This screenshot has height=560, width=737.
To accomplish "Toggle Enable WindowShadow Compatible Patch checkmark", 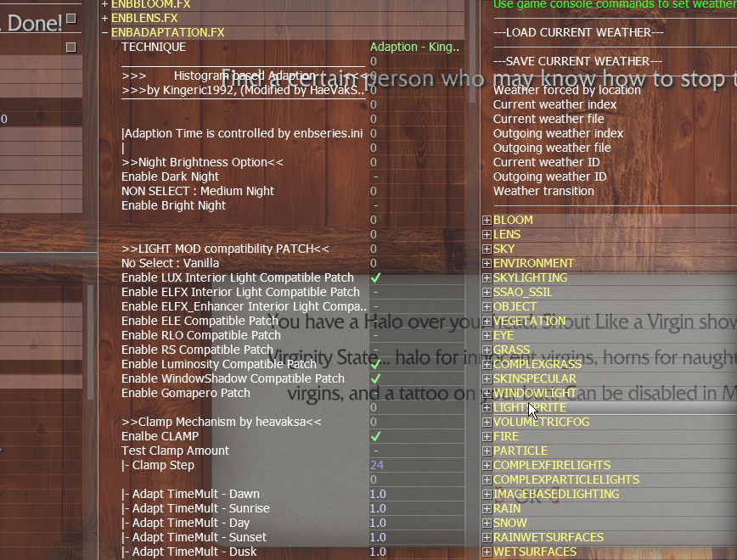I will [x=375, y=378].
